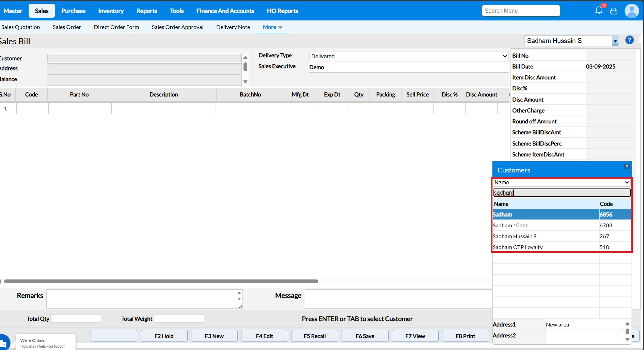The height and width of the screenshot is (350, 644).
Task: Open the Name filter dropdown in Customers
Action: (562, 183)
